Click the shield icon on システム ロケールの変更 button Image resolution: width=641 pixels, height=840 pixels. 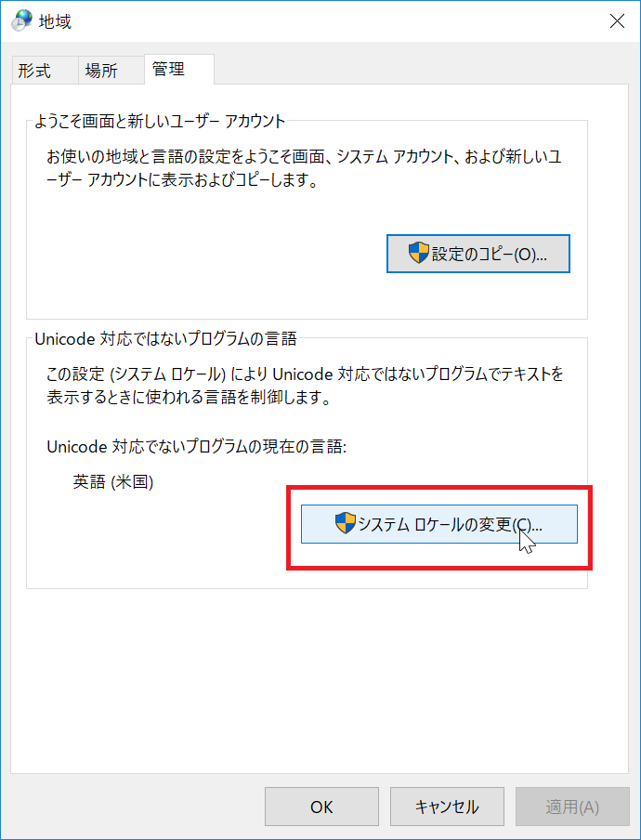click(346, 523)
